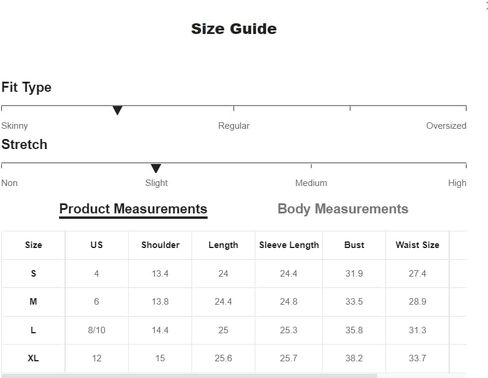Viewport: 488px width, 378px height.
Task: Click the L size row label
Action: pos(33,330)
